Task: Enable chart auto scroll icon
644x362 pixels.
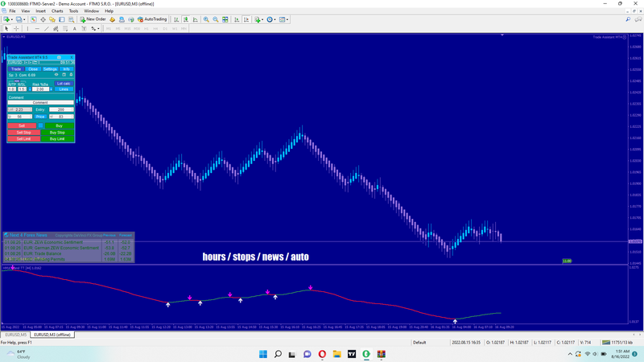Action: (x=237, y=19)
